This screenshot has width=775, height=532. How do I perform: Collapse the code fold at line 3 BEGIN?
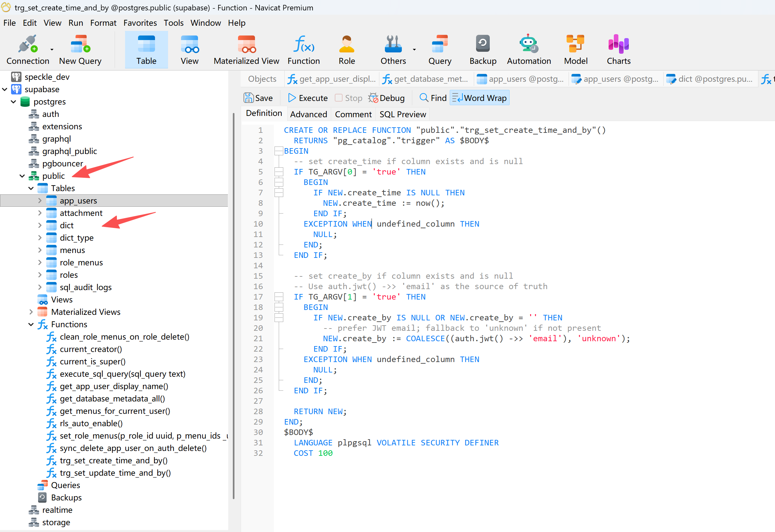pyautogui.click(x=279, y=151)
